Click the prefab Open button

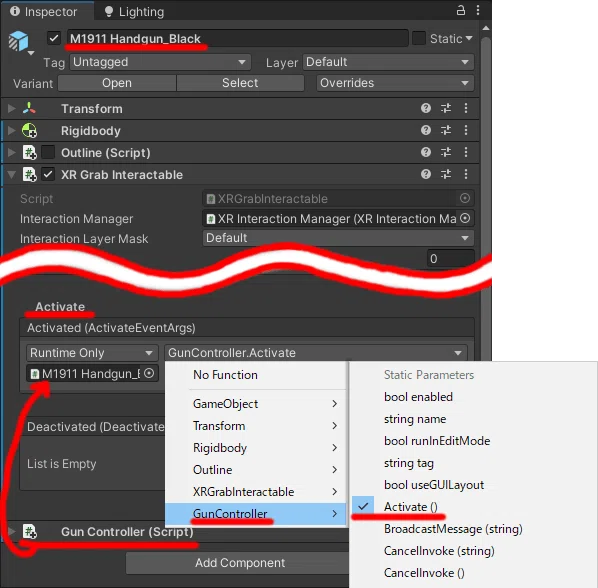(x=117, y=83)
